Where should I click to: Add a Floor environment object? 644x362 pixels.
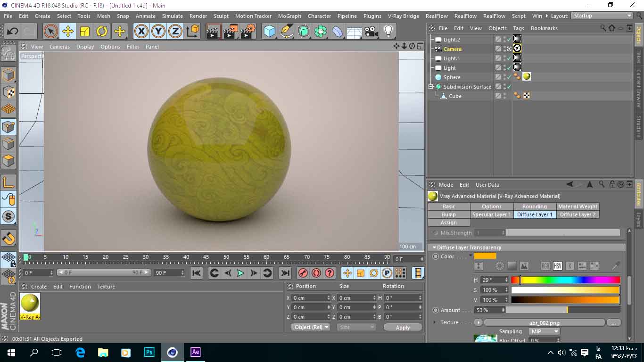click(355, 32)
